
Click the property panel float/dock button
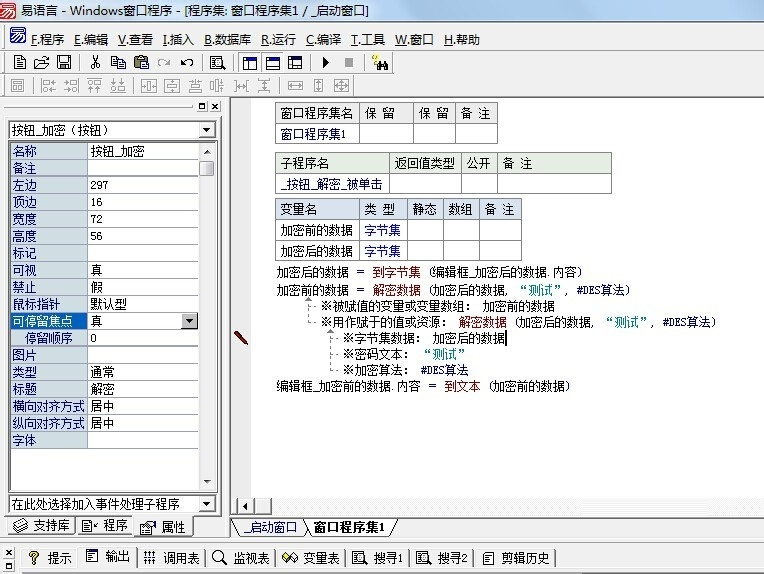203,106
